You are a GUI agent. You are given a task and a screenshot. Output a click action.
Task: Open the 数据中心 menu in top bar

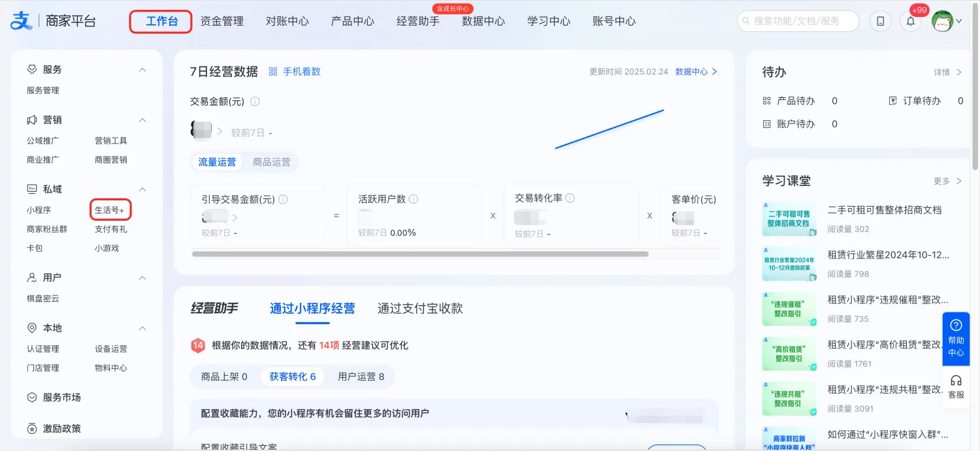tap(483, 22)
